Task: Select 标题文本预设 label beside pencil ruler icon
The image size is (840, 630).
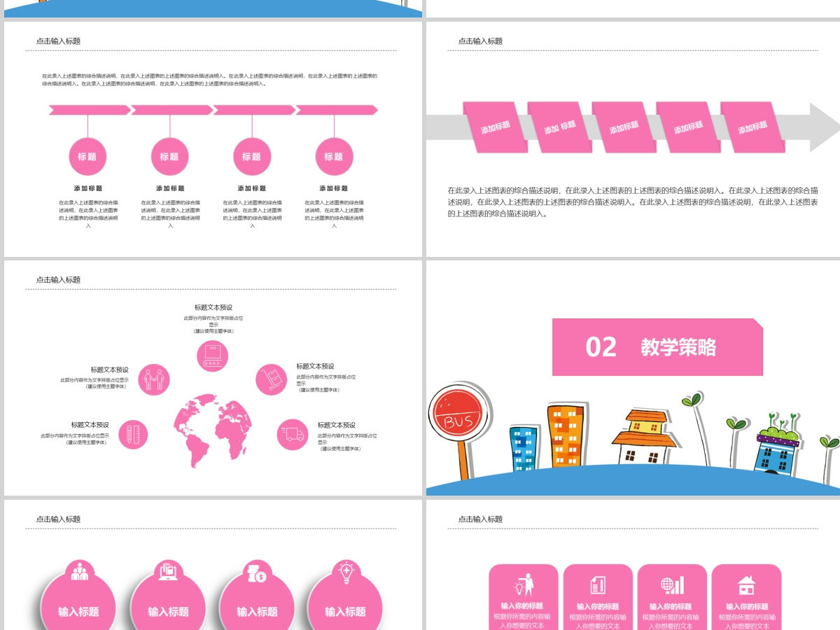Action: [90, 425]
